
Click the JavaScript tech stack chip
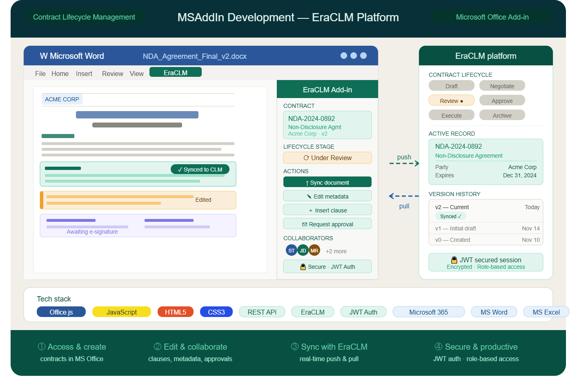point(122,312)
